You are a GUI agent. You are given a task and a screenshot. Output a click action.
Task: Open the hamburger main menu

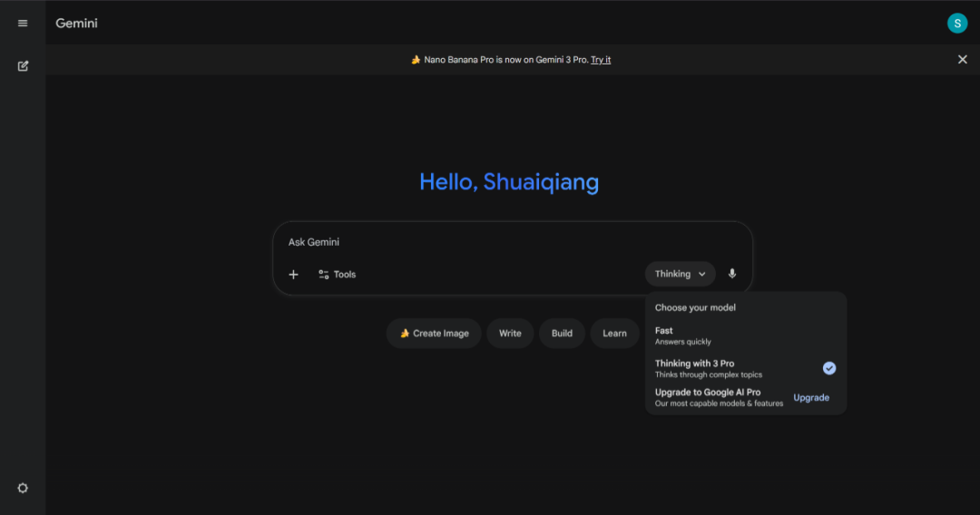pos(23,23)
